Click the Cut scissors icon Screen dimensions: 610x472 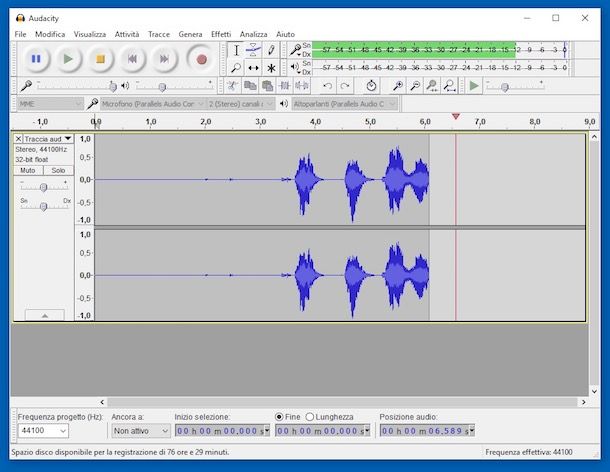[x=232, y=86]
